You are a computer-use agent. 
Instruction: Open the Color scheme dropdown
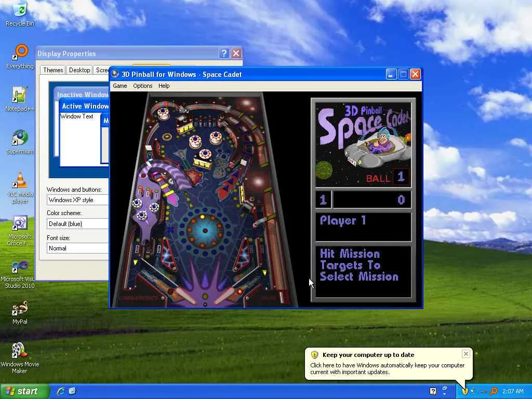tap(77, 223)
